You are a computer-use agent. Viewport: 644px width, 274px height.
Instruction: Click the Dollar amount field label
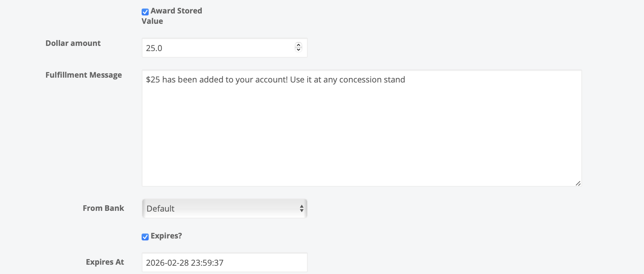pyautogui.click(x=73, y=43)
